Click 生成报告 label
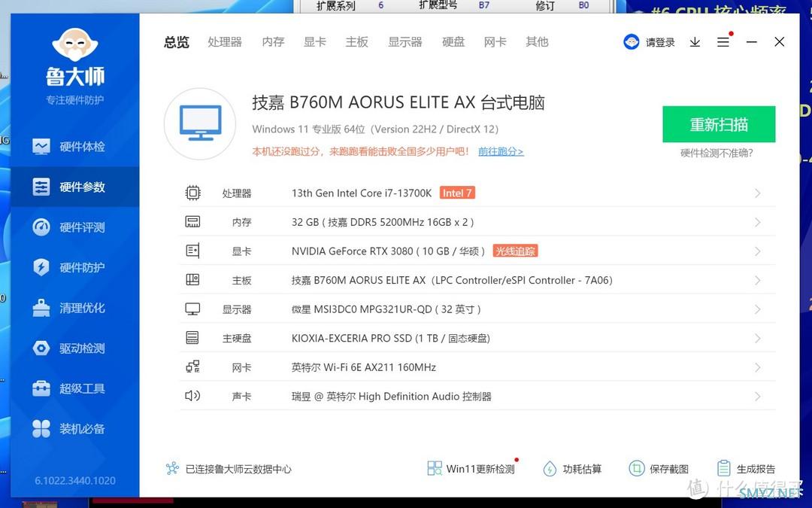The width and height of the screenshot is (812, 508). 756,469
